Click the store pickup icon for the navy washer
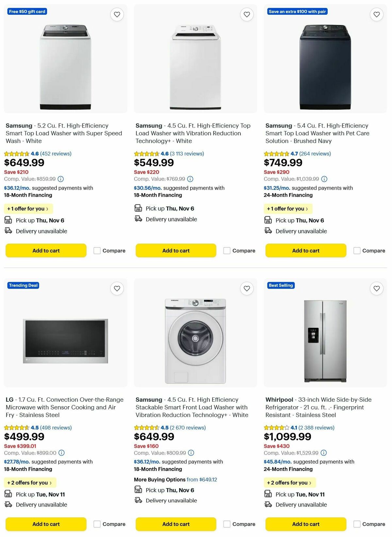 [268, 220]
